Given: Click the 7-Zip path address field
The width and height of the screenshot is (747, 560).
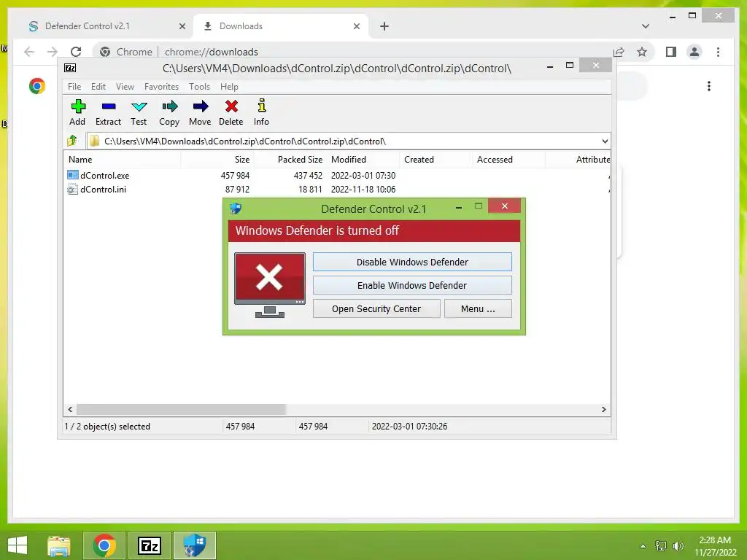Looking at the screenshot, I should click(x=348, y=141).
